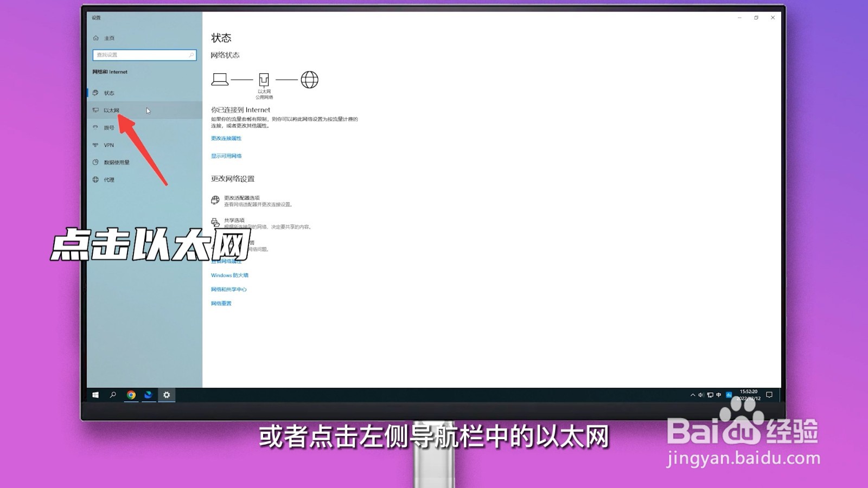Image resolution: width=868 pixels, height=488 pixels.
Task: Click the 查找设置 search field
Action: click(144, 55)
